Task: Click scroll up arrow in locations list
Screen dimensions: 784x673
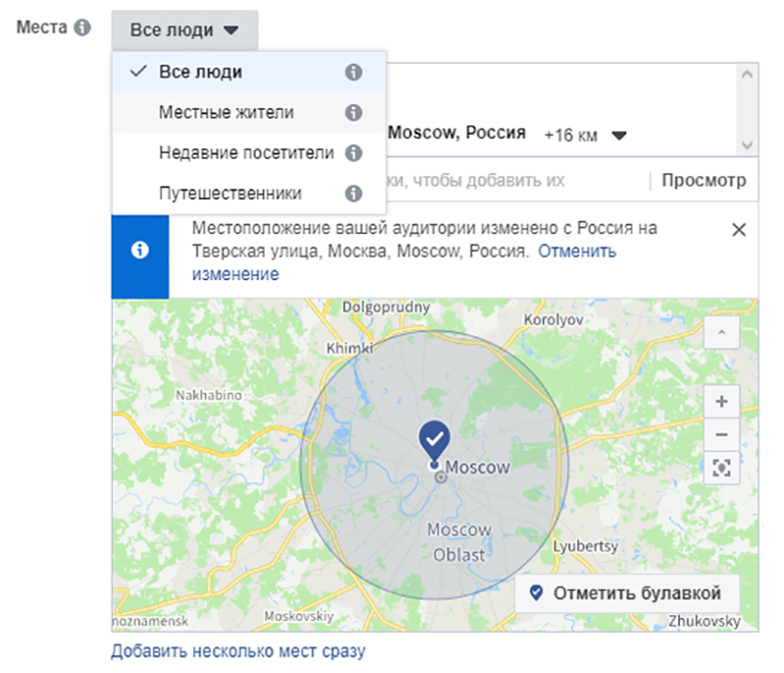Action: 747,74
